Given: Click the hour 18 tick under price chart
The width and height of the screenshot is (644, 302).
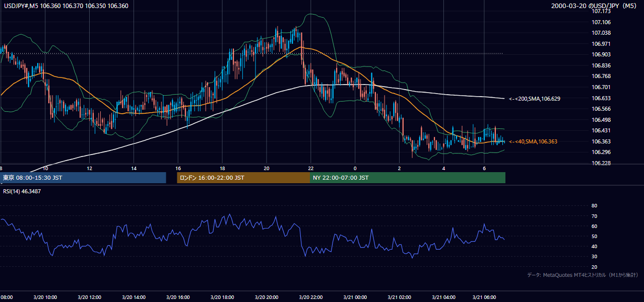Looking at the screenshot, I should pyautogui.click(x=222, y=168).
